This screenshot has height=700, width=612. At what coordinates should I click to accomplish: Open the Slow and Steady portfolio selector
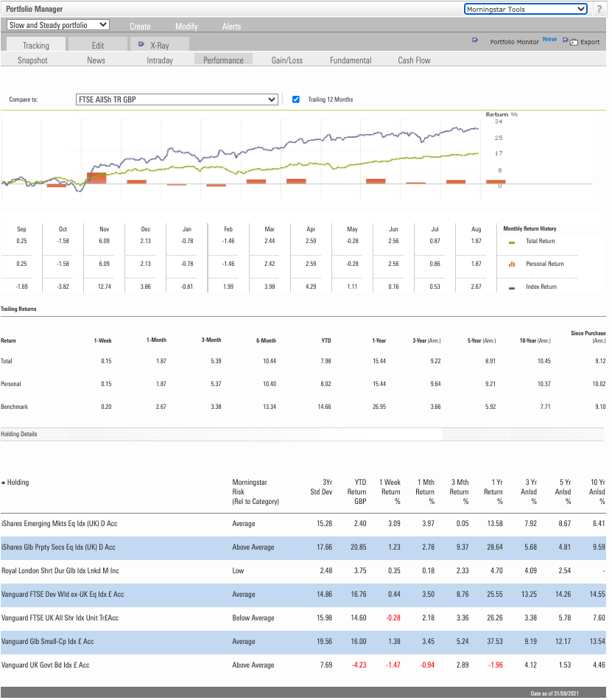point(57,24)
